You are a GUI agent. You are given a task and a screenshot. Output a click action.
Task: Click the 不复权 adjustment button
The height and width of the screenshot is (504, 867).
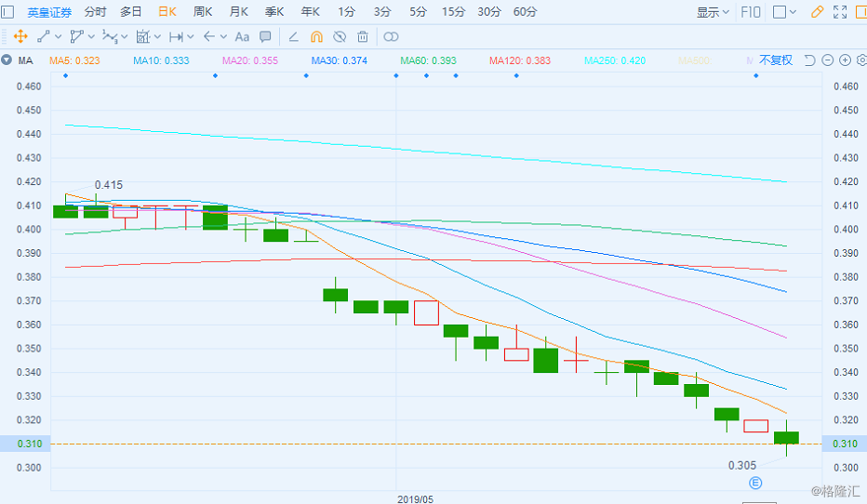(x=776, y=60)
